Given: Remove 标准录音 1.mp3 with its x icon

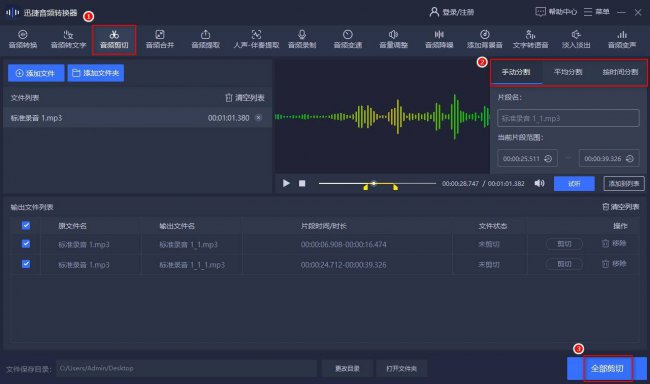Looking at the screenshot, I should click(x=258, y=118).
